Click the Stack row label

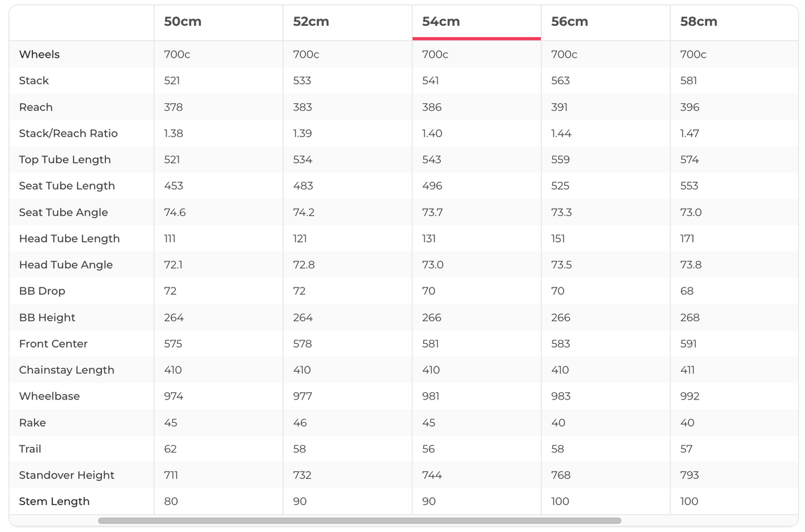point(34,81)
